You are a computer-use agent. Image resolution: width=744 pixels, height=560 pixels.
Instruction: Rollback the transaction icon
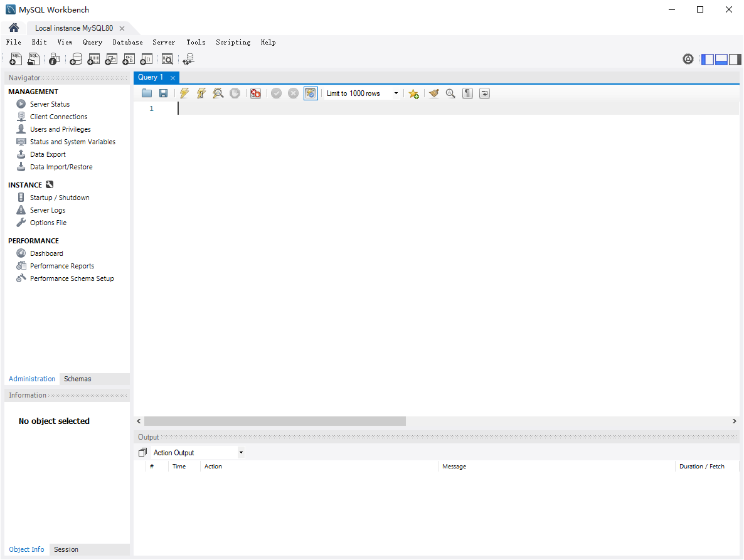pos(293,93)
